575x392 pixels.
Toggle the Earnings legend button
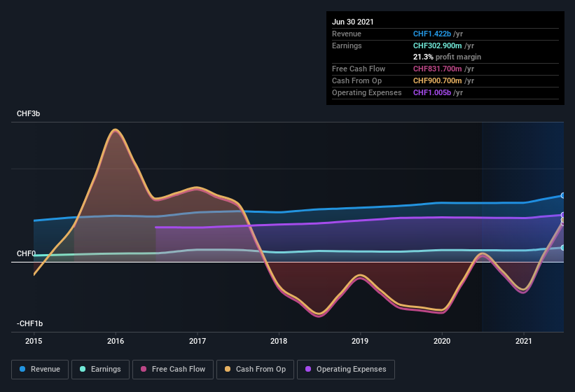click(102, 369)
